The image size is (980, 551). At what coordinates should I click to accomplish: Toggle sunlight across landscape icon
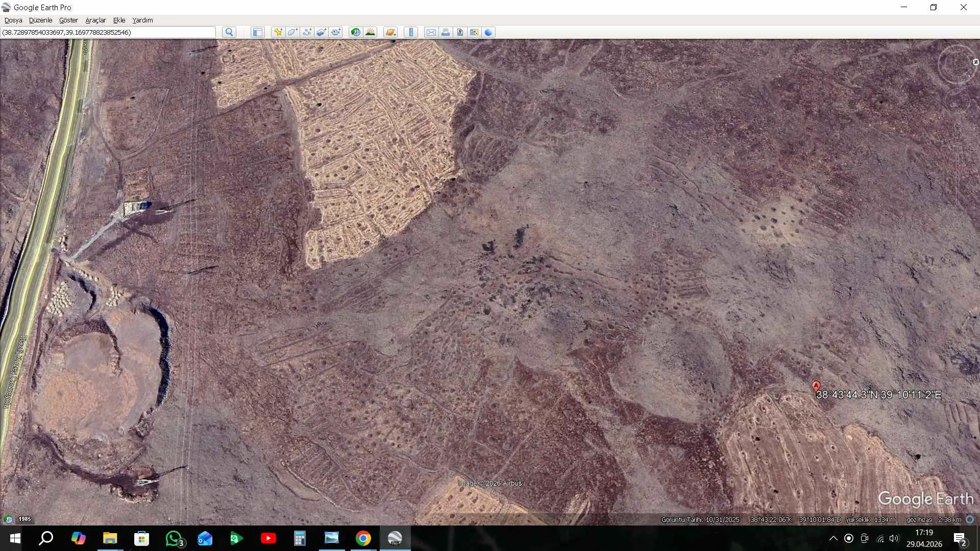pos(370,32)
